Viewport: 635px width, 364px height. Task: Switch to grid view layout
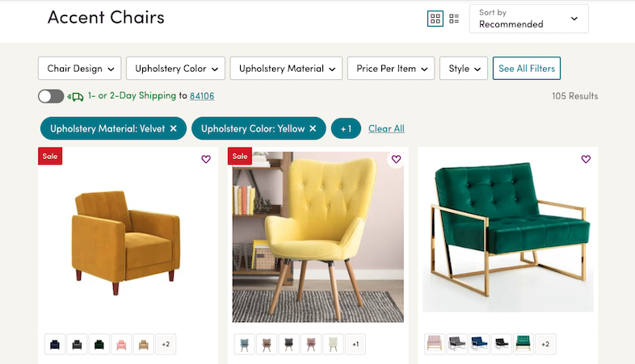(x=435, y=19)
